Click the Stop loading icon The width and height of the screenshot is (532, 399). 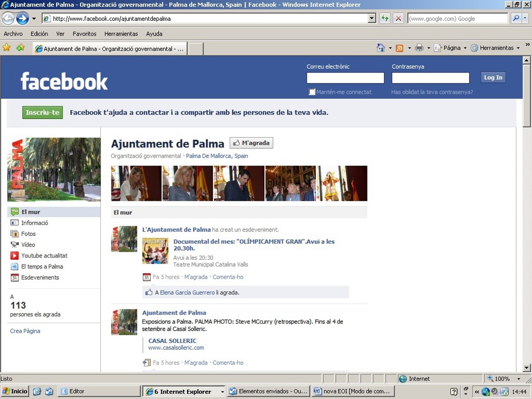point(399,19)
